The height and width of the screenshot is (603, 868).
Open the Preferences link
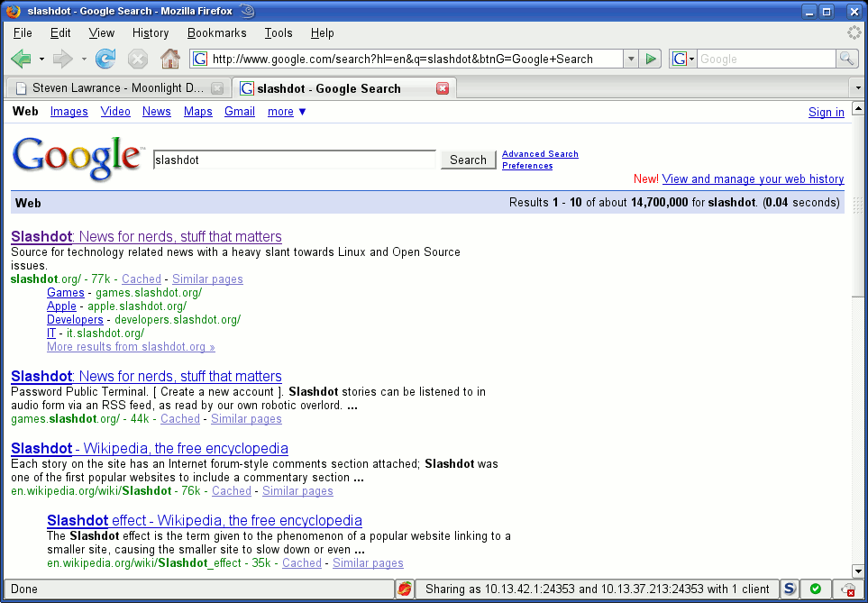527,166
